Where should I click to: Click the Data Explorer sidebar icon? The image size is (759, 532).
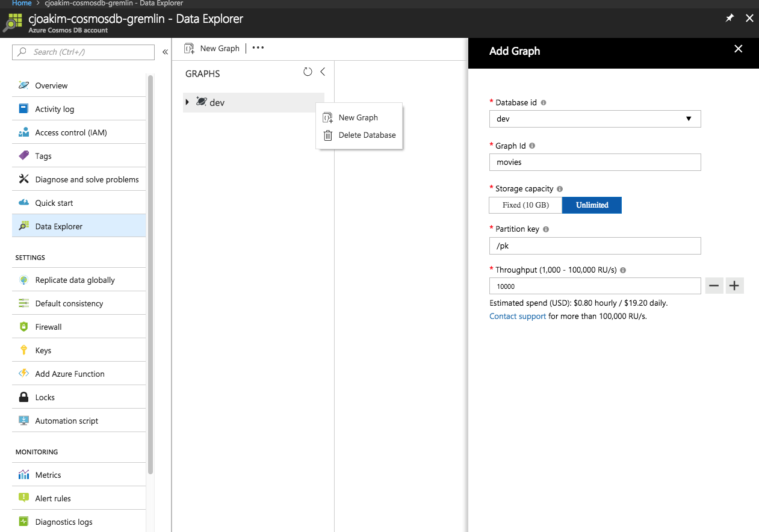[23, 226]
